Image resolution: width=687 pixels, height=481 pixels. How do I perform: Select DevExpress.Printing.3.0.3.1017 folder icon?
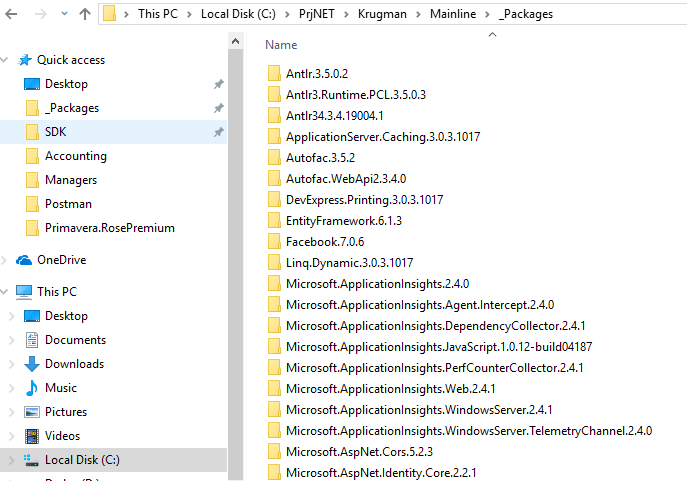click(274, 200)
